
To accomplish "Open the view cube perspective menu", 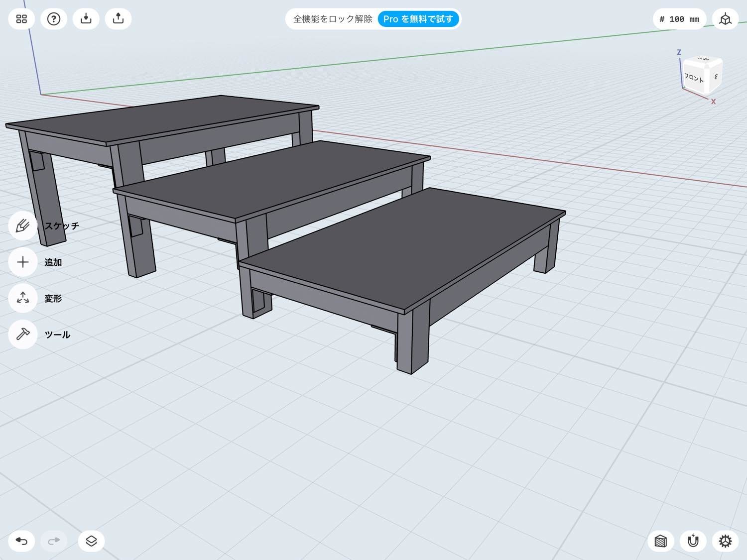I will click(725, 19).
